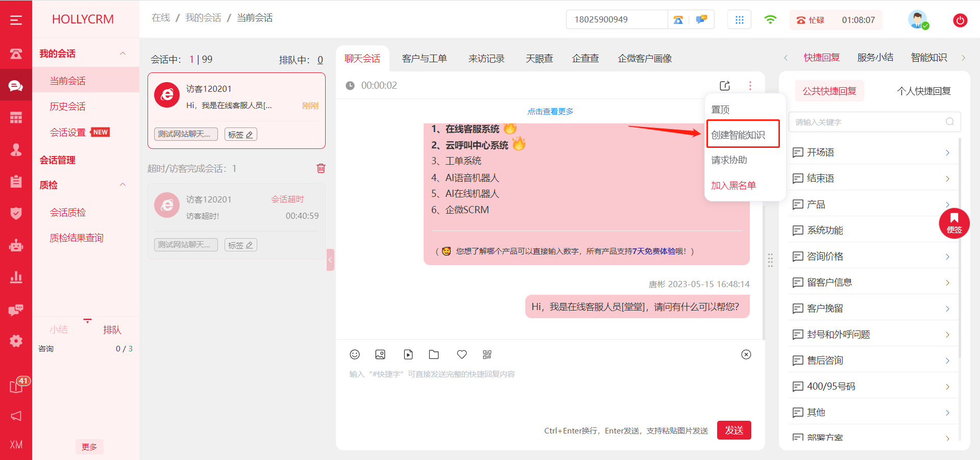Select 请求协助 menu item
This screenshot has width=980, height=460.
click(x=729, y=160)
